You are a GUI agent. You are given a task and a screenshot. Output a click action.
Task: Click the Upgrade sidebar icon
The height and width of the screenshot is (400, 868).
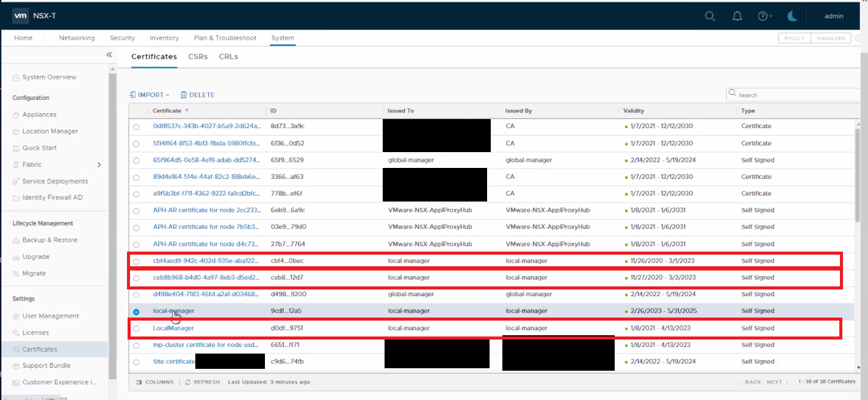(16, 257)
